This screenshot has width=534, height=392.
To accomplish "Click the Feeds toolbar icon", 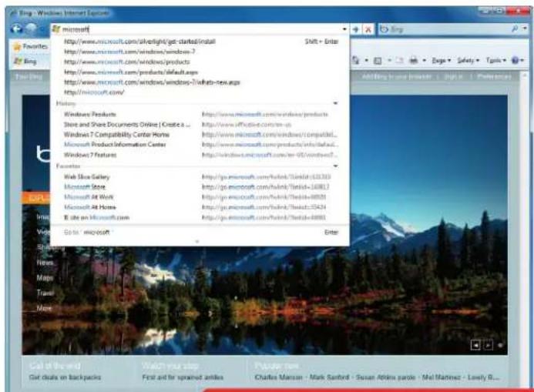I will tap(378, 61).
